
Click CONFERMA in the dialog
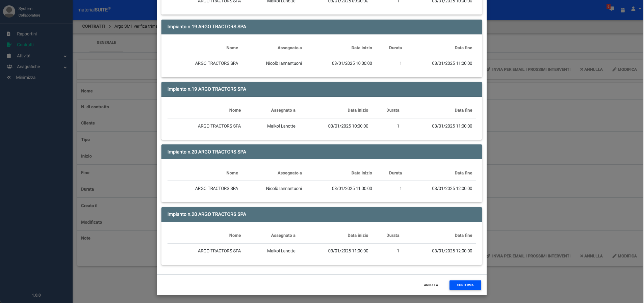click(465, 285)
